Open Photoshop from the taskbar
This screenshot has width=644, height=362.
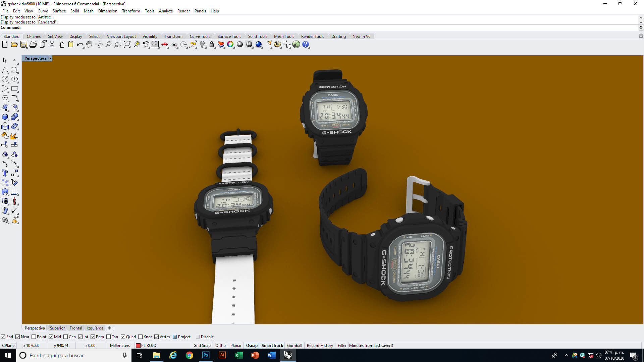click(x=206, y=355)
